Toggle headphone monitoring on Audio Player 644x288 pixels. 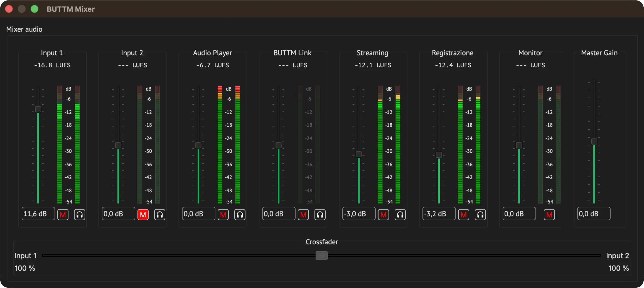click(240, 215)
